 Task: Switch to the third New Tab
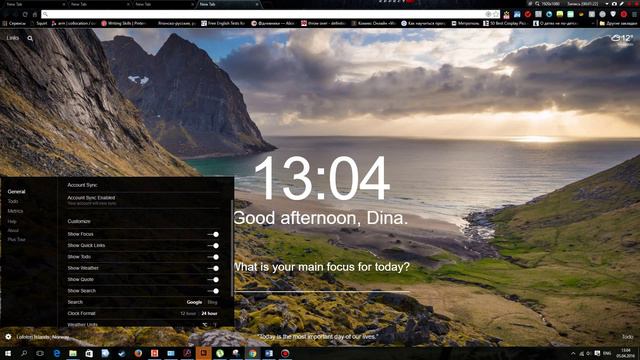click(163, 4)
